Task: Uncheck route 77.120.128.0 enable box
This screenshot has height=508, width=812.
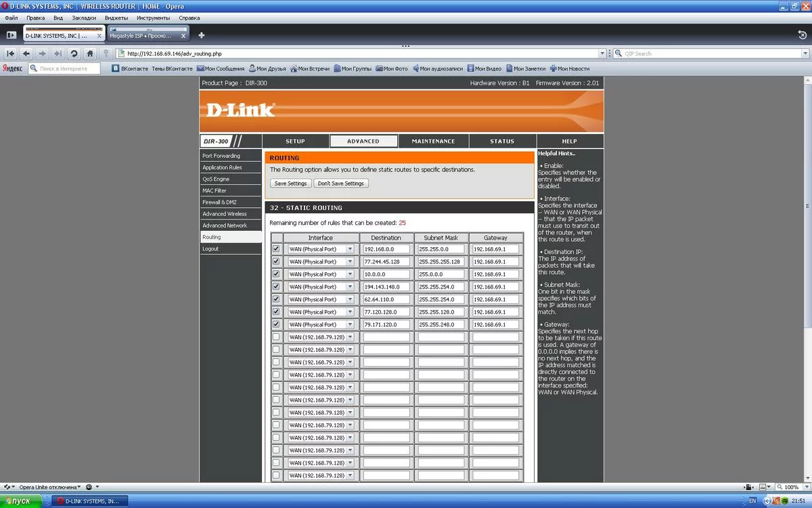Action: click(276, 312)
